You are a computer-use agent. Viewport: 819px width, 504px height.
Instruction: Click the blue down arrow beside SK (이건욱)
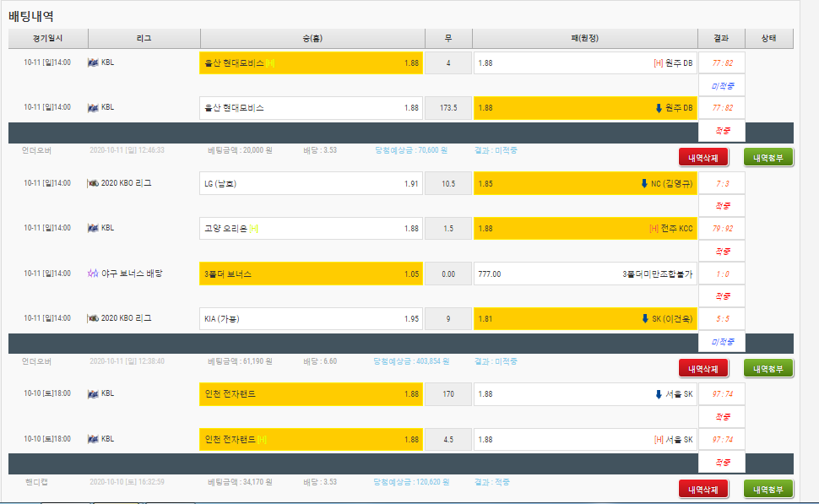(x=645, y=319)
